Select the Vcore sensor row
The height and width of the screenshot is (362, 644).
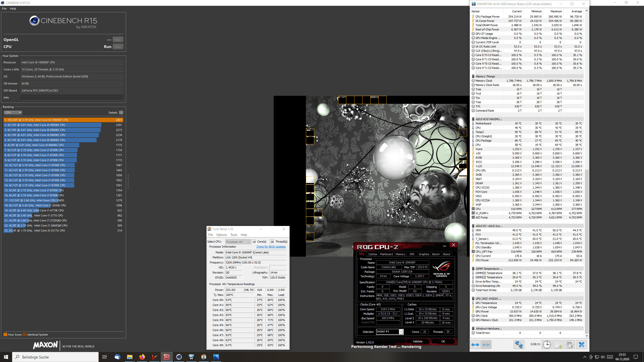pos(527,149)
